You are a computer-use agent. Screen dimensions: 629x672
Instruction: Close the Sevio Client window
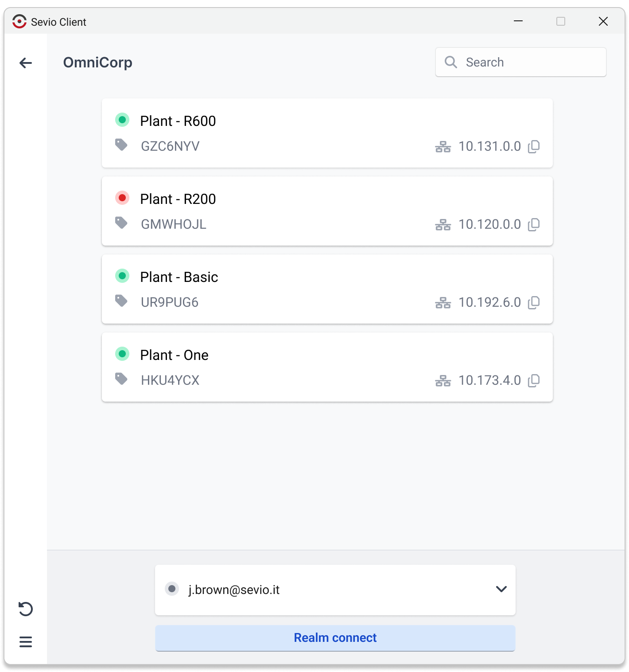pos(603,21)
